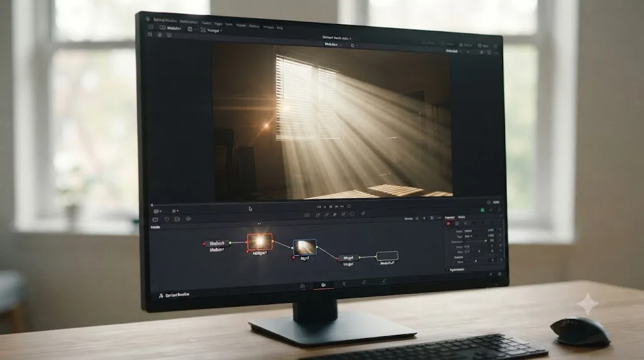Click the monitor icon in the node toolbar
Viewport: 644px width, 360px height.
click(155, 220)
